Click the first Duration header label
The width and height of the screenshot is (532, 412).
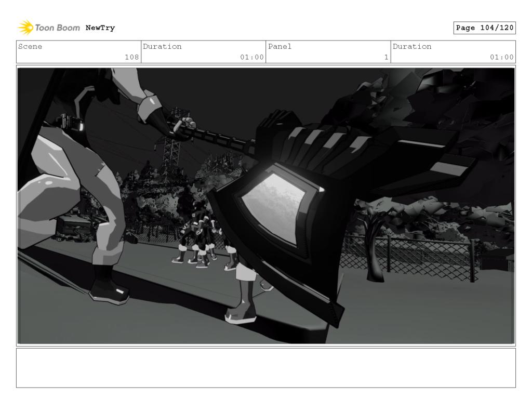[163, 47]
